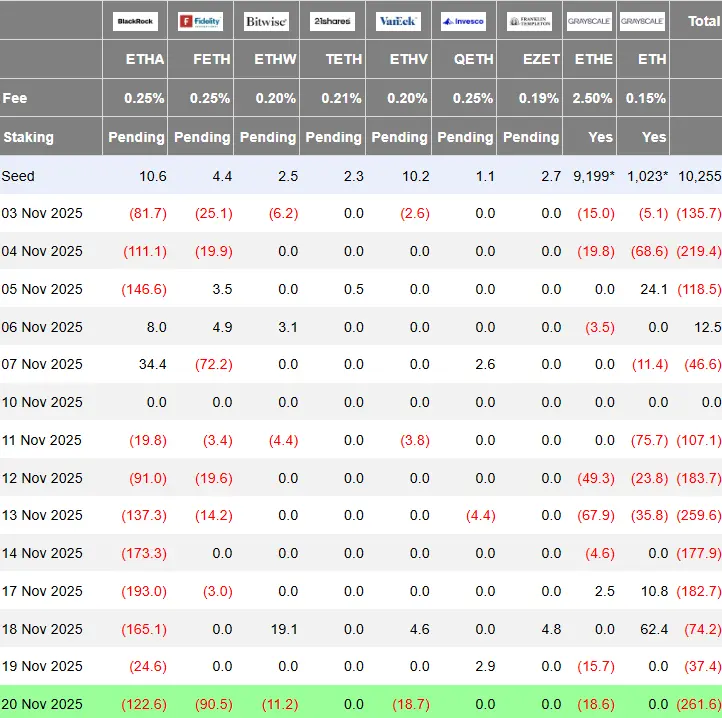Select the 18 Nov 2025 date row
This screenshot has width=722, height=718.
coord(361,629)
